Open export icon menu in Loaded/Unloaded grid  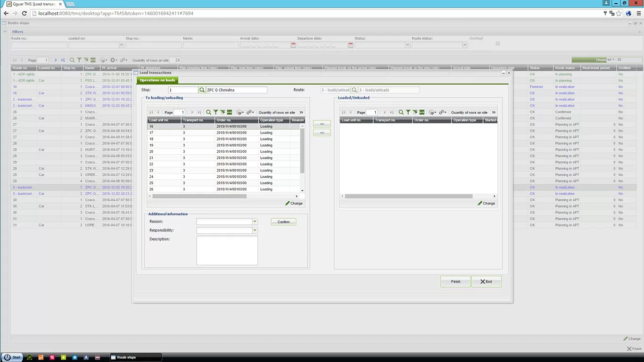(432, 112)
